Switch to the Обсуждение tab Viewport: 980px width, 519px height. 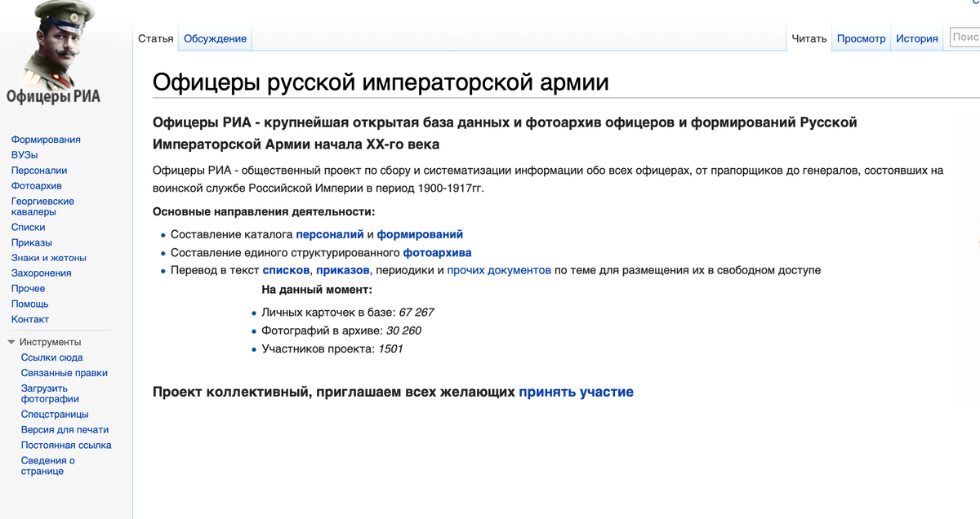coord(215,38)
